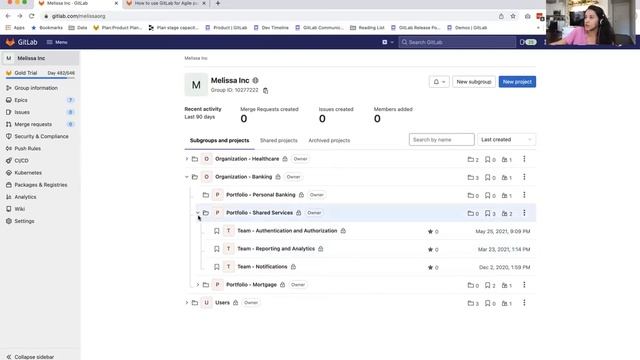
Task: Bookmark page with the star icon
Action: click(513, 16)
